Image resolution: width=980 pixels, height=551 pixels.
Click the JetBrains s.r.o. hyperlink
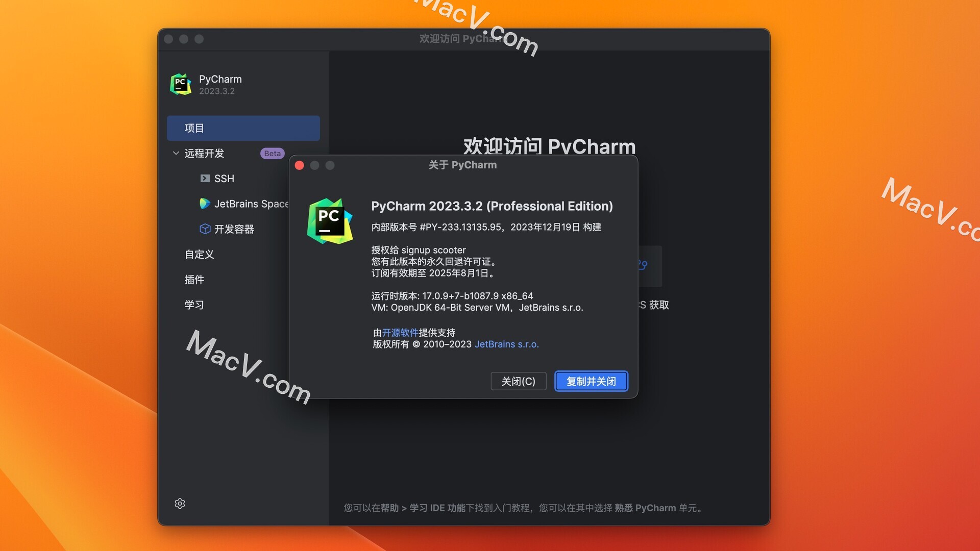pyautogui.click(x=506, y=344)
